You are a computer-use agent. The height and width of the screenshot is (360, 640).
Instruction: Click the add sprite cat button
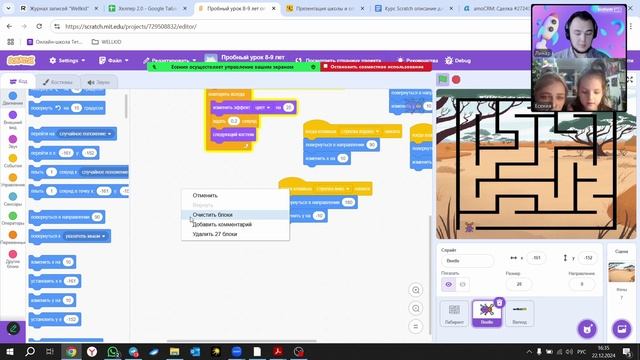[x=587, y=329]
